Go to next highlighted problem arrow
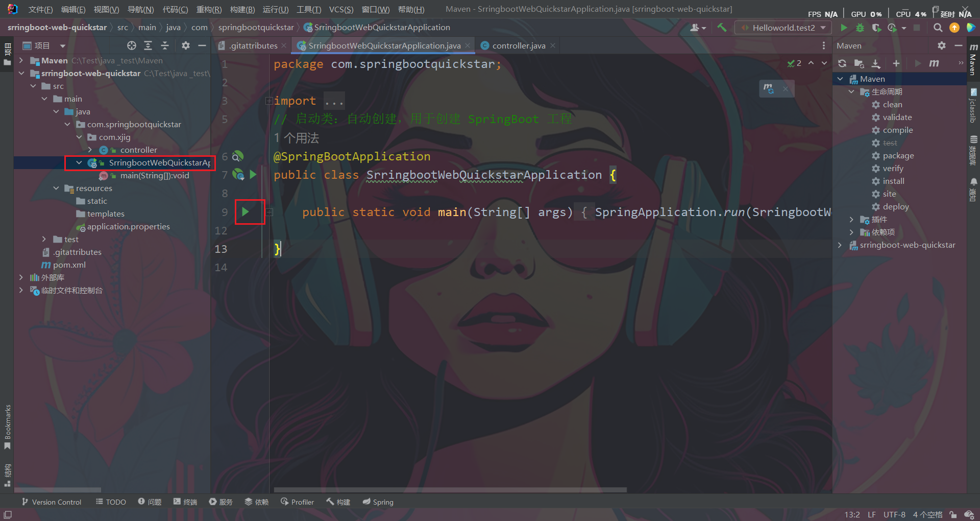980x521 pixels. [824, 63]
